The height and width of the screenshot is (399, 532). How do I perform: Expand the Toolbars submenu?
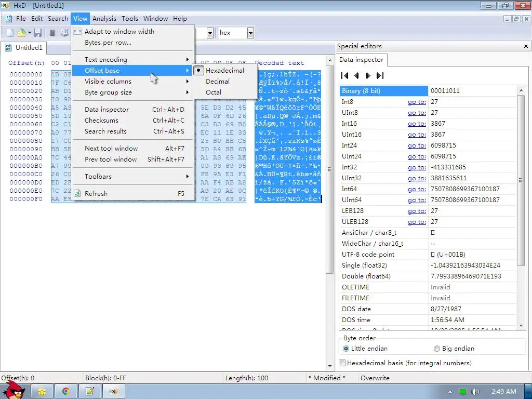[134, 177]
